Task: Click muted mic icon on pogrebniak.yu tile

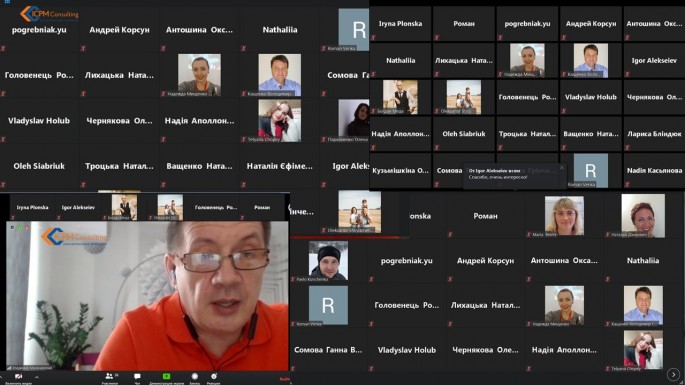Action: point(3,48)
